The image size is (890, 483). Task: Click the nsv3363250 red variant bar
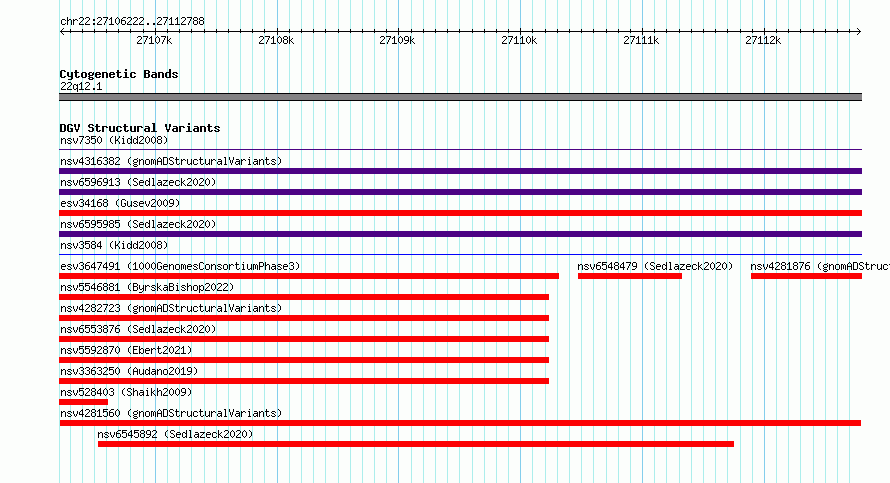(304, 381)
